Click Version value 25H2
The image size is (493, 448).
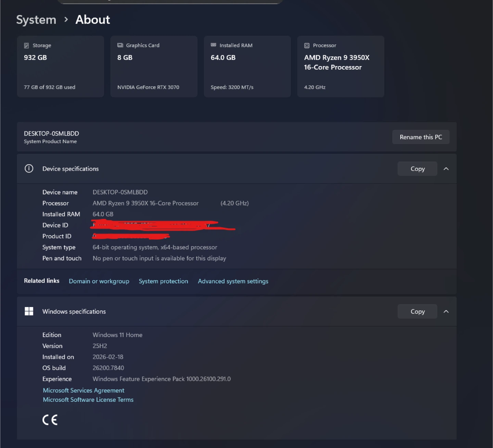click(100, 346)
